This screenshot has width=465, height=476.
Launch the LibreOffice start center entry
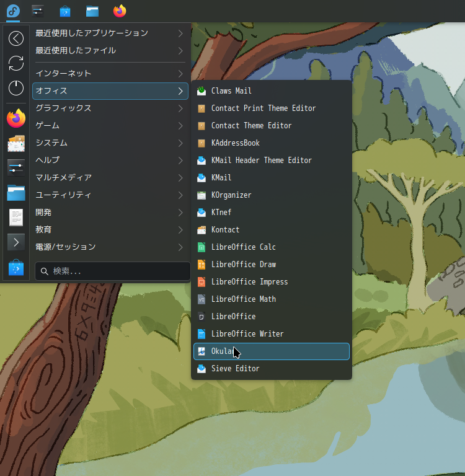(272, 316)
